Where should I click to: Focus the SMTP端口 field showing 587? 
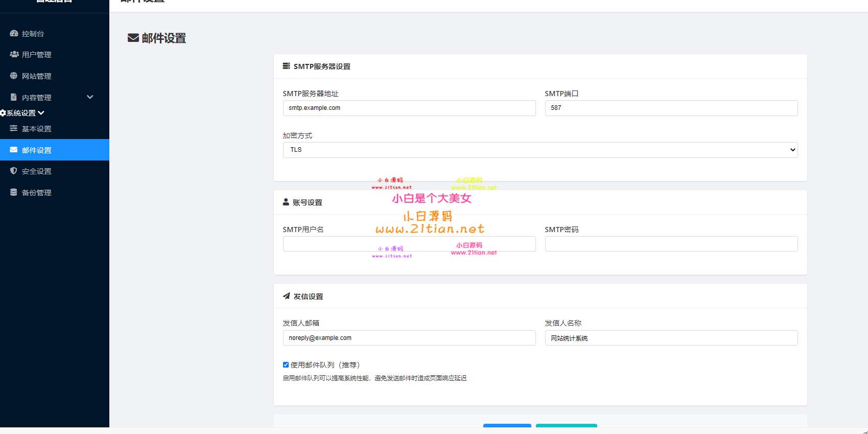671,108
